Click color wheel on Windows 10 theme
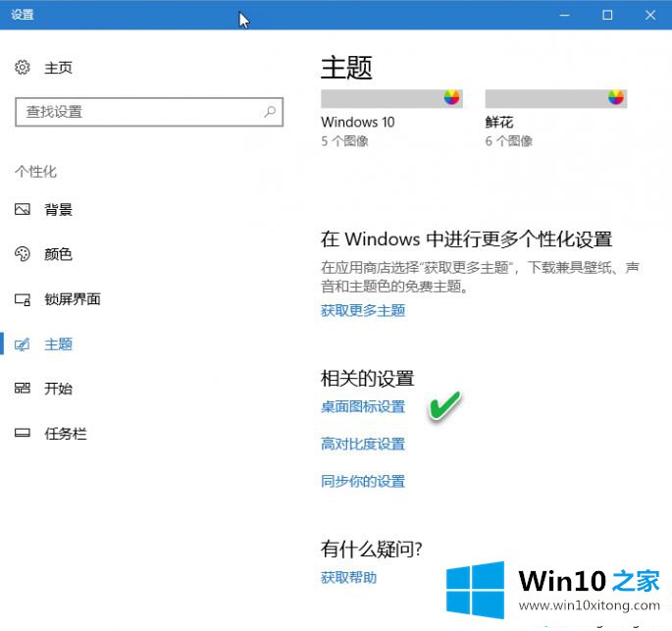Screen dimensions: 672x631 (x=451, y=97)
